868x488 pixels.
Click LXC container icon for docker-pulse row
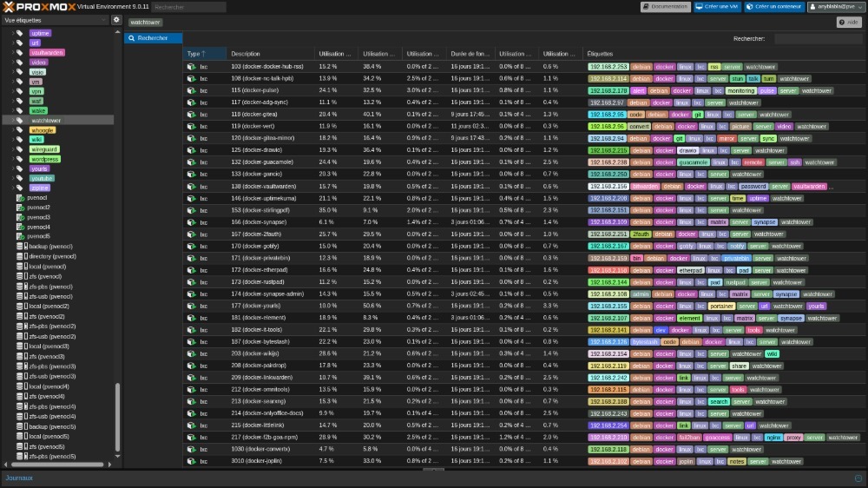coord(191,90)
